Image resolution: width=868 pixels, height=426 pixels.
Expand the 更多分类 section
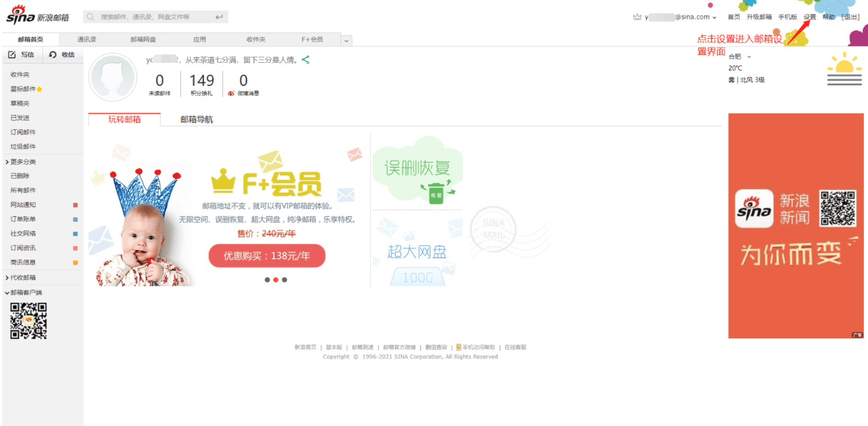(21, 162)
